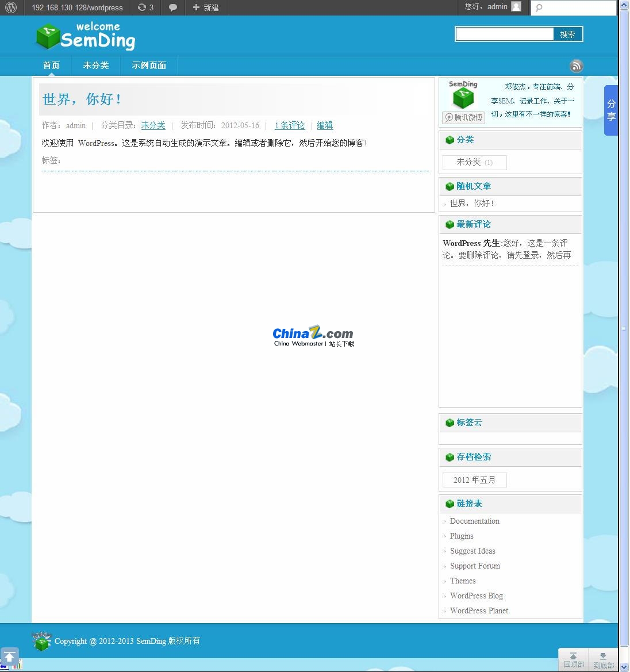Image resolution: width=630 pixels, height=672 pixels.
Task: Focus the admin bar search box
Action: [573, 7]
